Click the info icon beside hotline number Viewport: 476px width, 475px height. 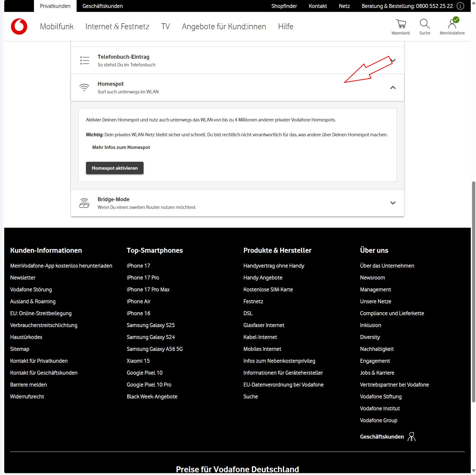(x=461, y=6)
